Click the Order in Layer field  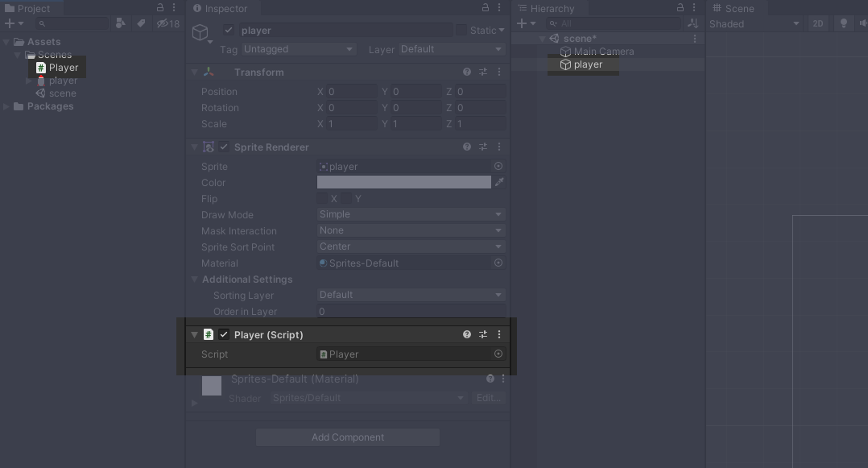point(411,311)
